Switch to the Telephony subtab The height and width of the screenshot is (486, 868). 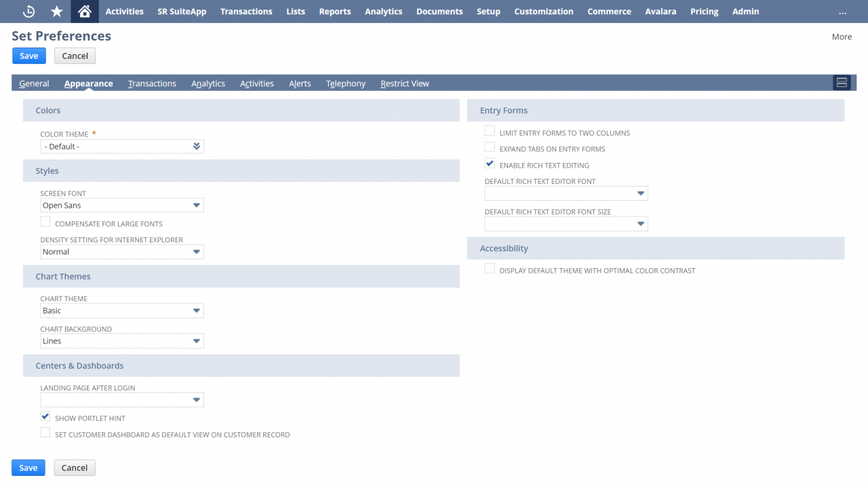point(345,83)
